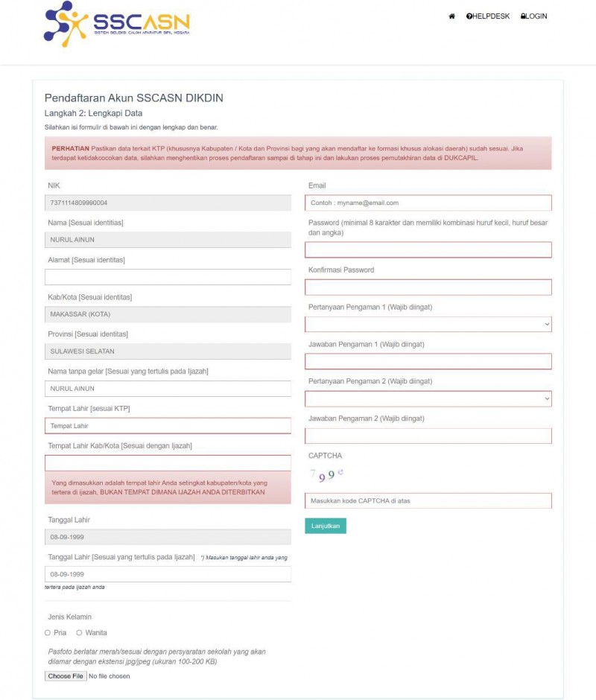Viewport: 596px width, 700px height.
Task: Focus Jawaban Pengaman 1 field
Action: [x=428, y=361]
